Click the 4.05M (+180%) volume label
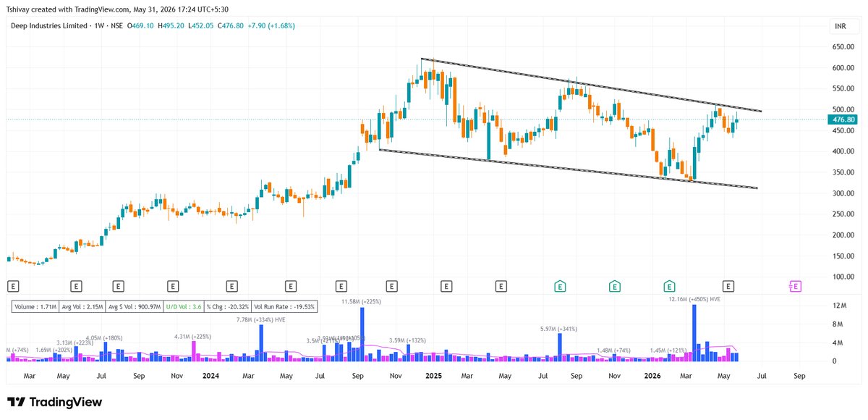Viewport: 868px width, 420px height. (x=105, y=338)
